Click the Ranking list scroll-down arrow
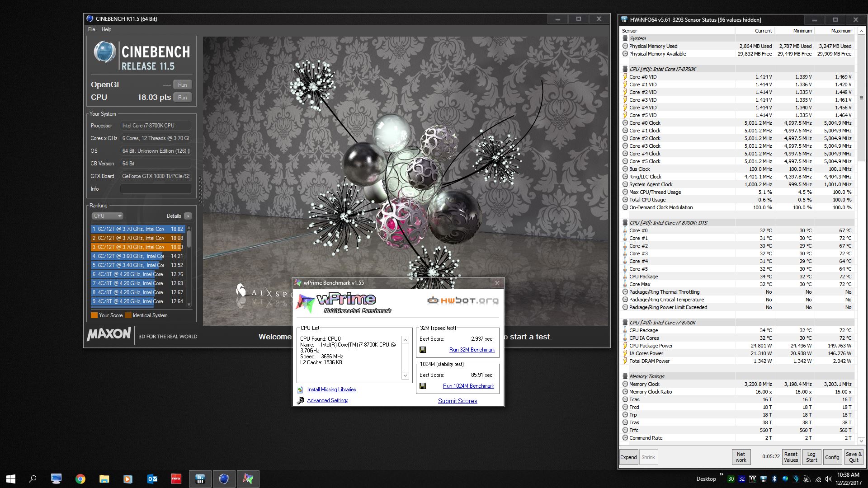Image resolution: width=868 pixels, height=488 pixels. (189, 304)
